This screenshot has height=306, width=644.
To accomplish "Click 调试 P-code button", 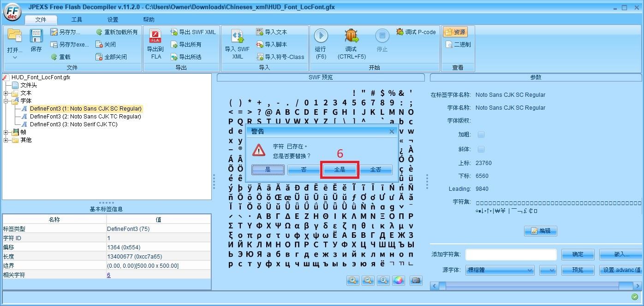I will [x=416, y=32].
